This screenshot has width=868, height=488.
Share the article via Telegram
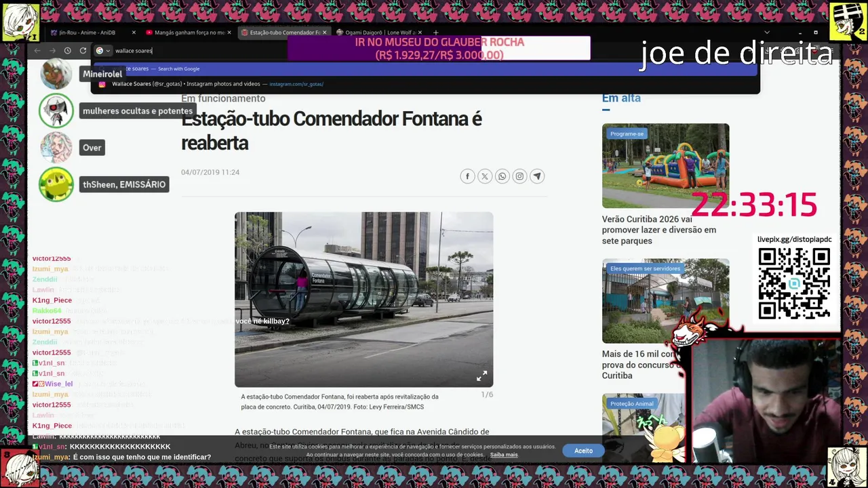click(537, 176)
